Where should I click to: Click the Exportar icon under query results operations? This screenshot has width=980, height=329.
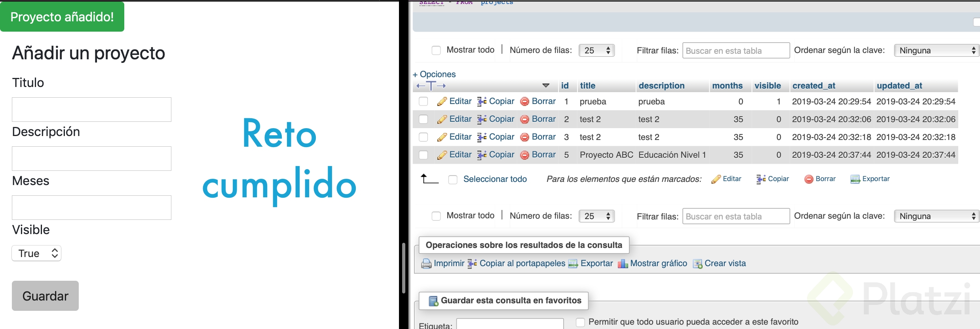573,264
